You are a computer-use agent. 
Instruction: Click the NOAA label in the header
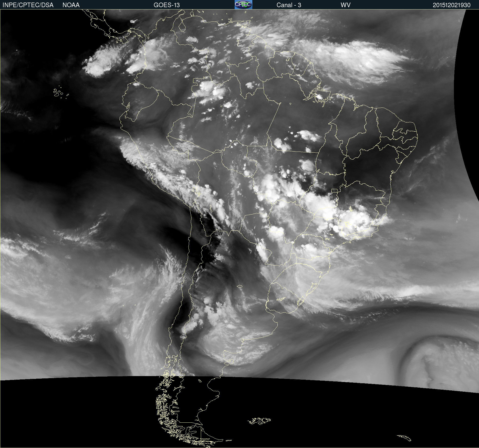pos(71,5)
